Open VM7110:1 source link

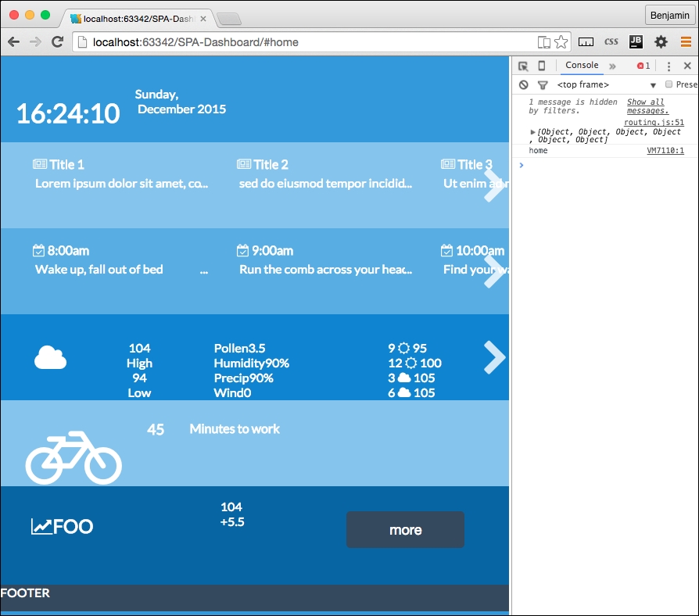point(665,151)
